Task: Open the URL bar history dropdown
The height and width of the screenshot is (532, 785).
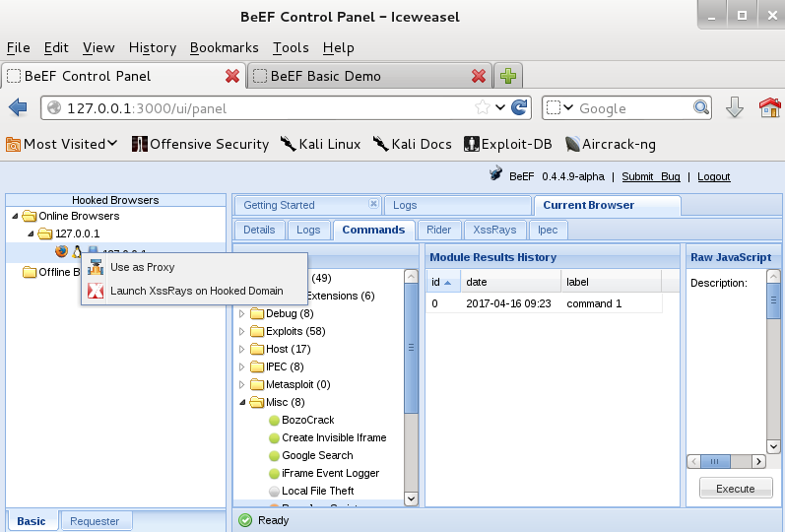Action: 500,107
